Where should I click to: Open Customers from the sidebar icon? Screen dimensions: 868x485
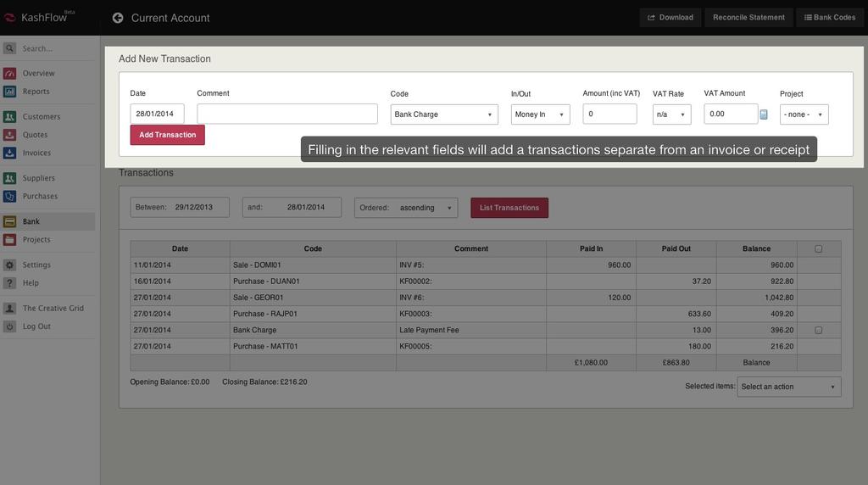click(x=9, y=117)
